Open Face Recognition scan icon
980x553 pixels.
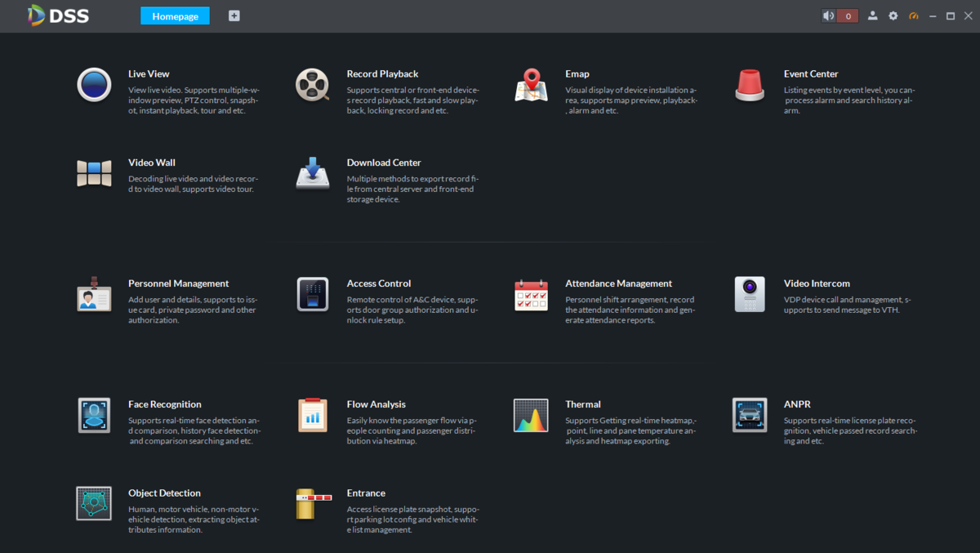(94, 415)
